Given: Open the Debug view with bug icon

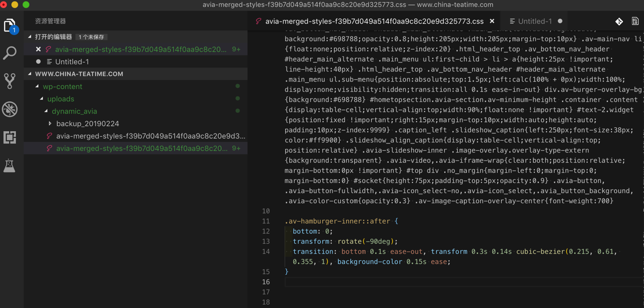Looking at the screenshot, I should 10,109.
